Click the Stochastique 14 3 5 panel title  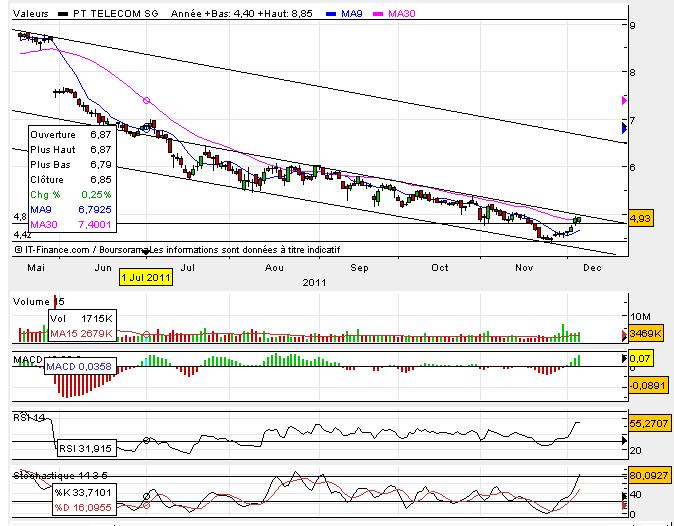click(x=60, y=476)
